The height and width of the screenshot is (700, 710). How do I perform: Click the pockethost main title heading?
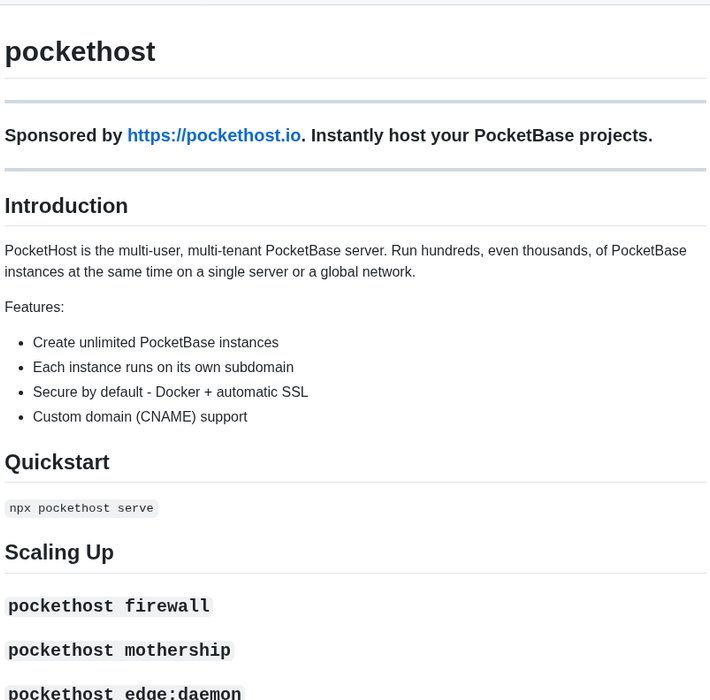pyautogui.click(x=80, y=51)
